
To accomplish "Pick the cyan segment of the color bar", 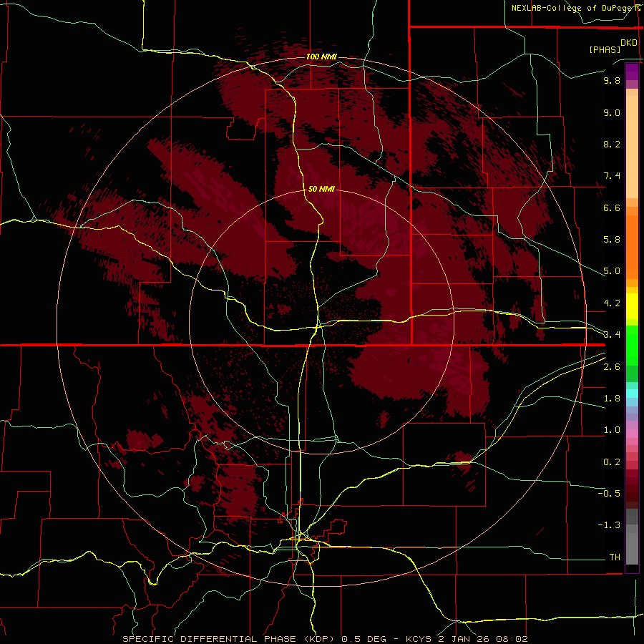I will pos(632,394).
